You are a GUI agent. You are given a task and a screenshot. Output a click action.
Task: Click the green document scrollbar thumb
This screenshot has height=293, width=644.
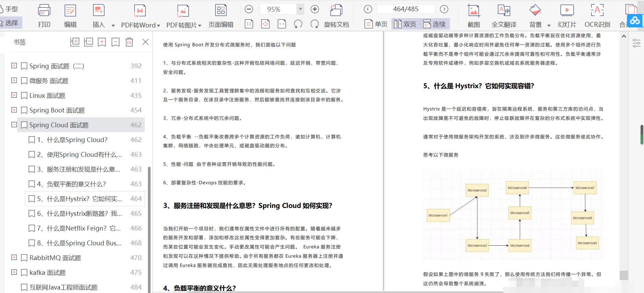[x=642, y=134]
